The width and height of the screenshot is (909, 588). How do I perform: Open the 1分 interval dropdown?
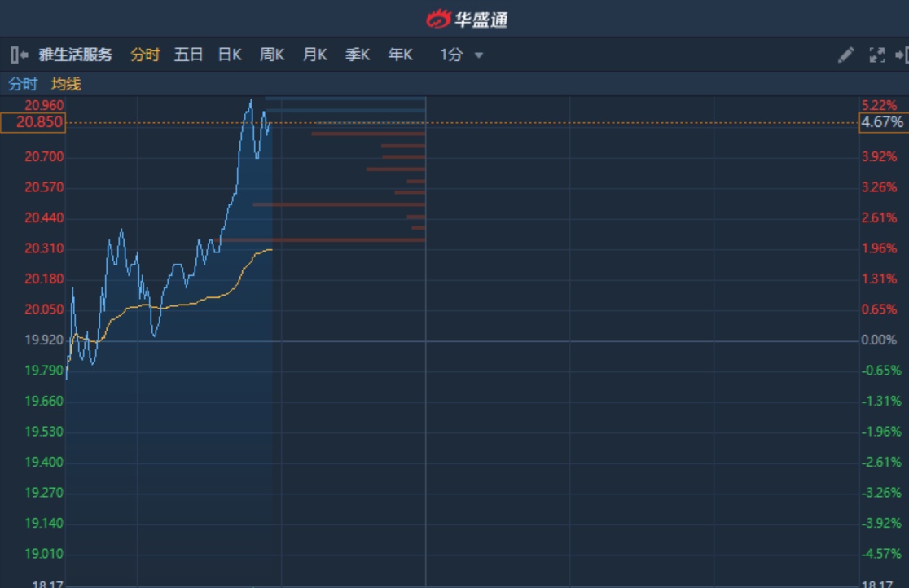point(462,55)
